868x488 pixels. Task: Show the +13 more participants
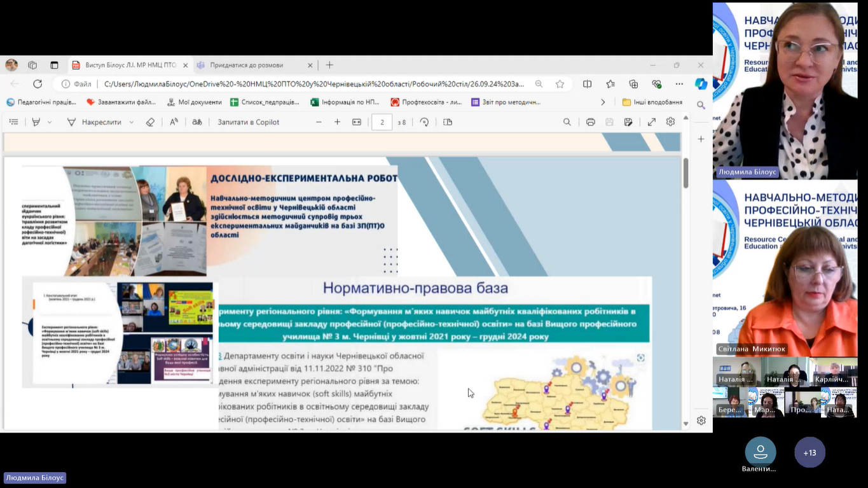coord(809,453)
